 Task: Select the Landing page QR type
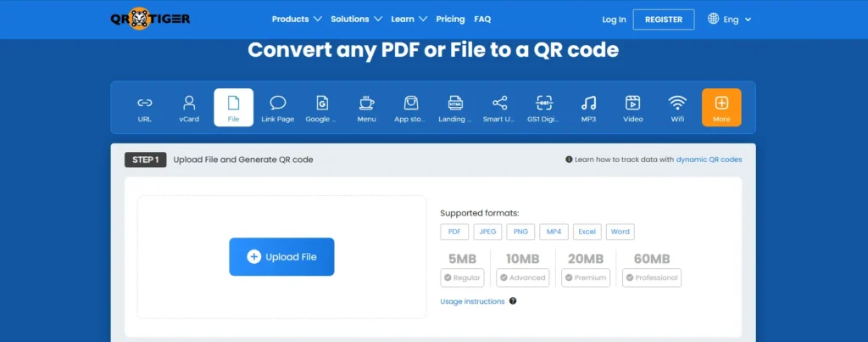455,108
